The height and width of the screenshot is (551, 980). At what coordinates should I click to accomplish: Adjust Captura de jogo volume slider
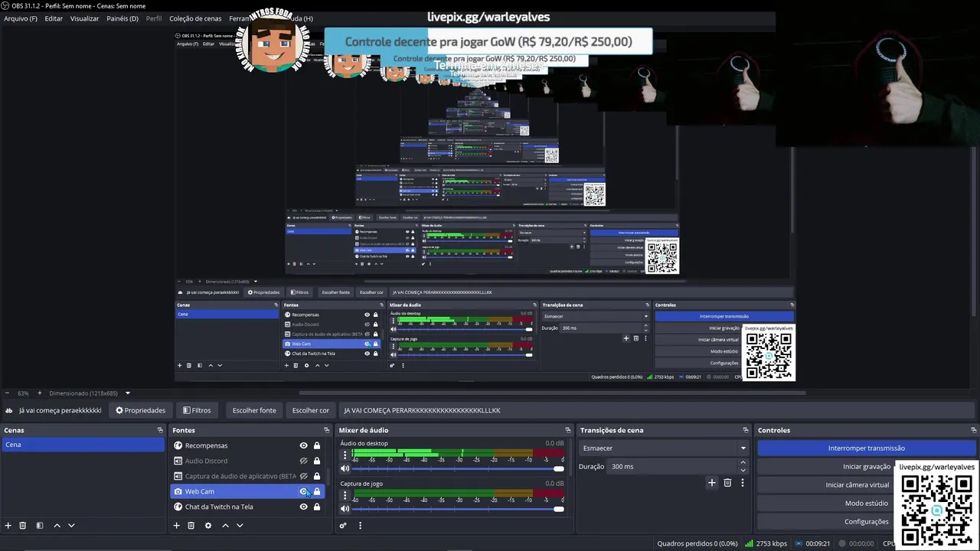458,509
